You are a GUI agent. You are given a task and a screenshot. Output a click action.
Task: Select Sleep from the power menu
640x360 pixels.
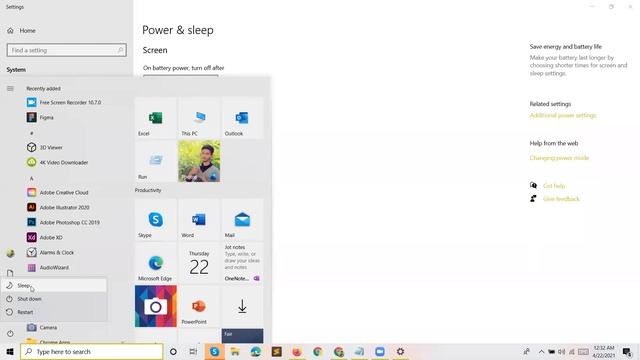(x=54, y=285)
